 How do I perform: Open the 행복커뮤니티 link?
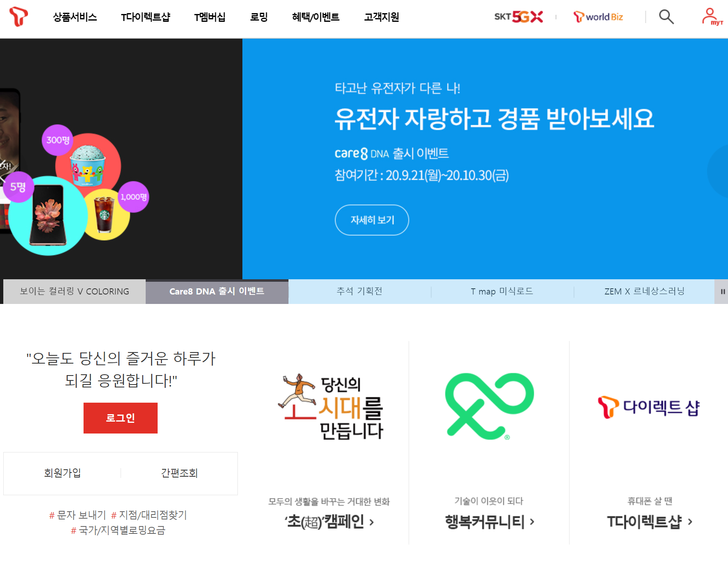click(489, 522)
